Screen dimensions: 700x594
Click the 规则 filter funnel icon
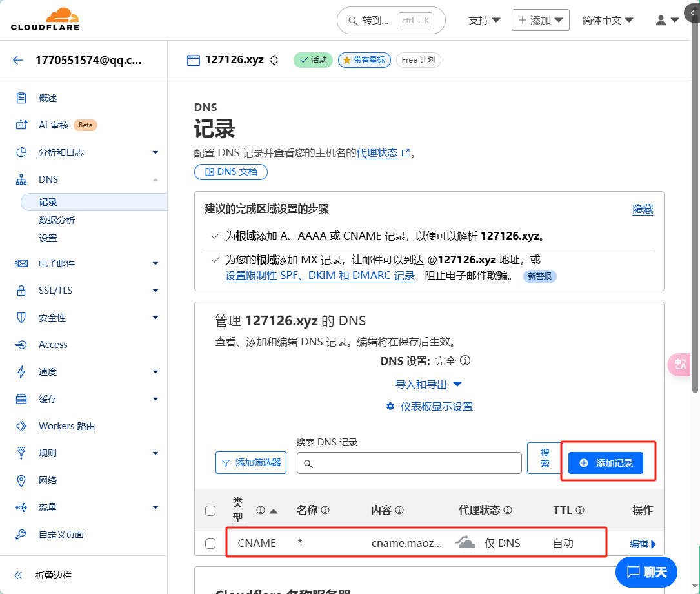point(21,453)
